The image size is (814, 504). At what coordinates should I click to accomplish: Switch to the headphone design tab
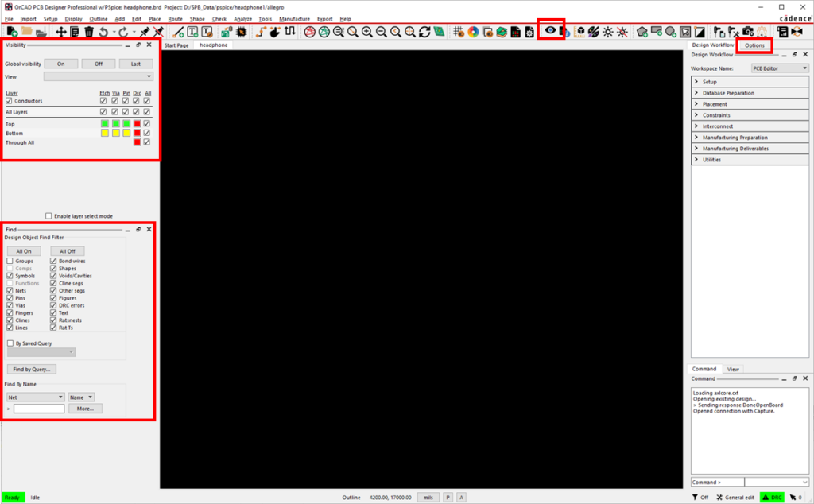[212, 45]
